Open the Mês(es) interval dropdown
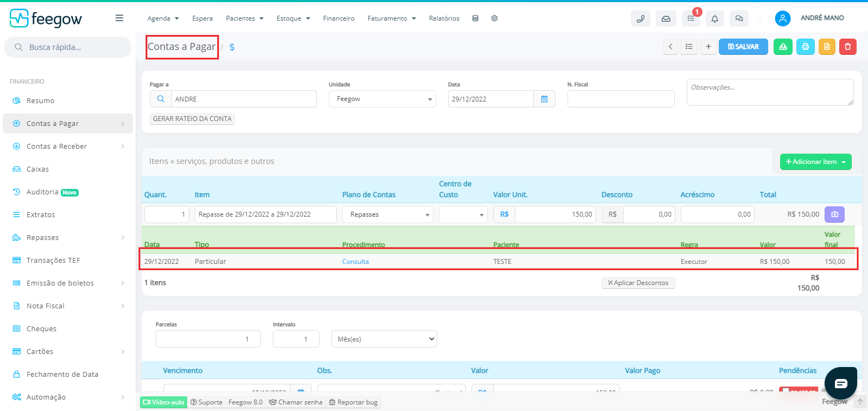 click(384, 339)
